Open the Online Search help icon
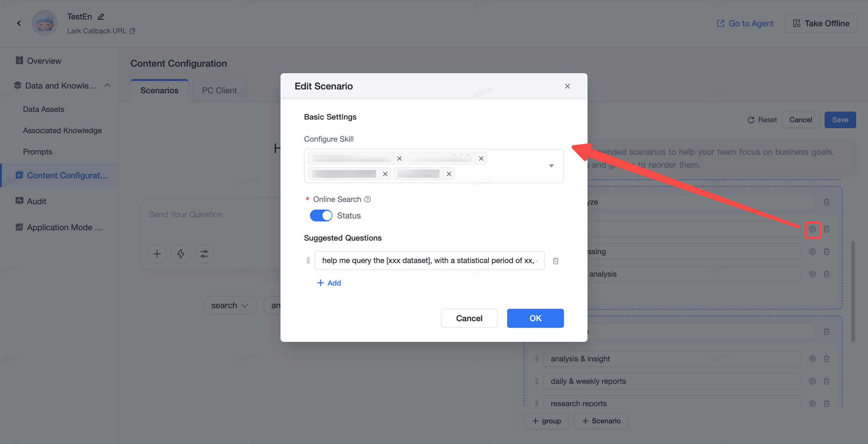868x444 pixels. pyautogui.click(x=368, y=200)
